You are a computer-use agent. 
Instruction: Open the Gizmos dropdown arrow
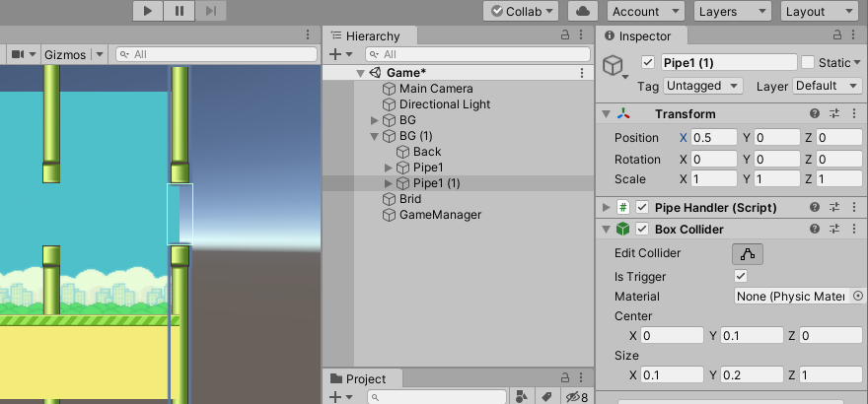tap(99, 54)
